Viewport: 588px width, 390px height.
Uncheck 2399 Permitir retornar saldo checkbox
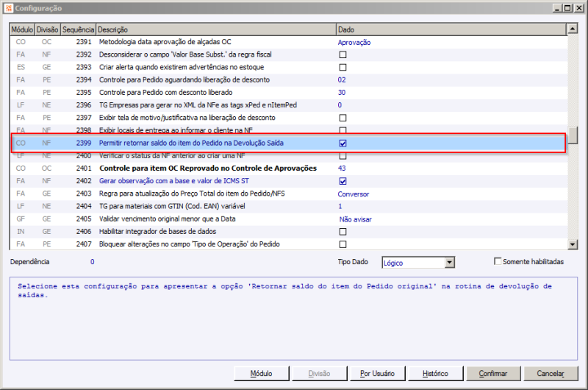coord(343,143)
